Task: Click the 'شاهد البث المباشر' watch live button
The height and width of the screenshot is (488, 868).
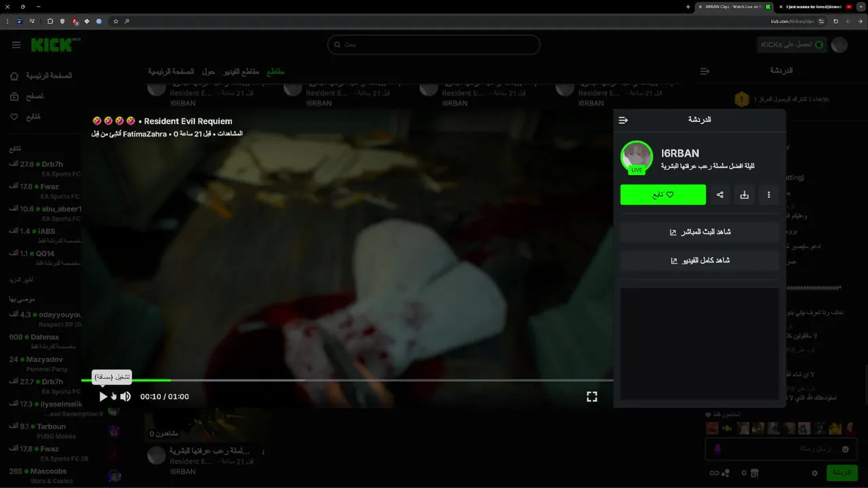Action: click(700, 232)
